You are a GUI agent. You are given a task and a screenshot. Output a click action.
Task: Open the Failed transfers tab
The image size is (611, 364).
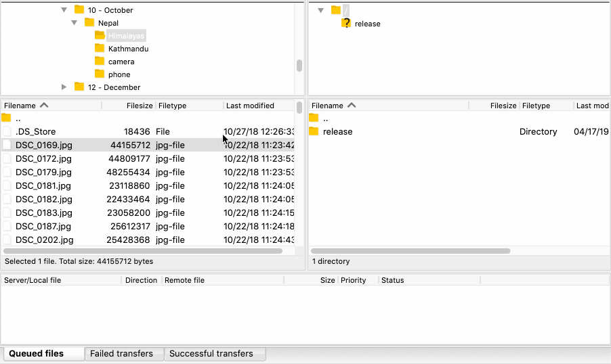click(x=125, y=353)
